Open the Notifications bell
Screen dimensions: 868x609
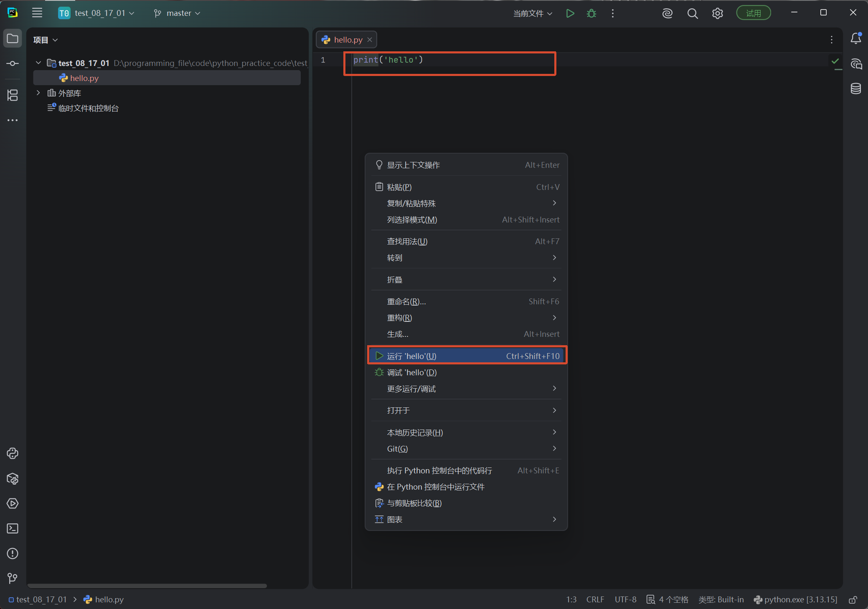[x=855, y=38]
